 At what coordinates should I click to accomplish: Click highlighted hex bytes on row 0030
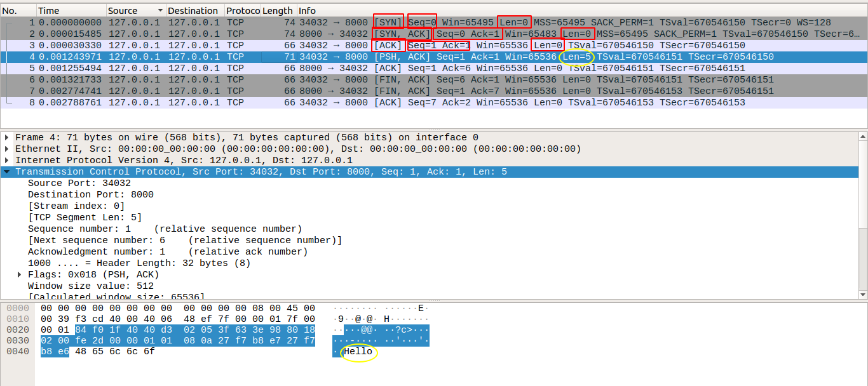coord(178,341)
